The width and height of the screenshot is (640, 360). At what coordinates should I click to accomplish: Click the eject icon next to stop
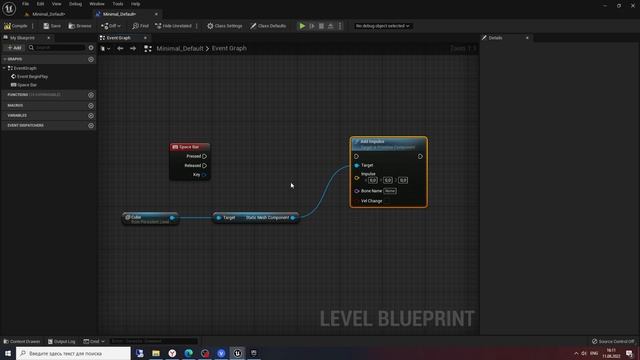(x=331, y=26)
